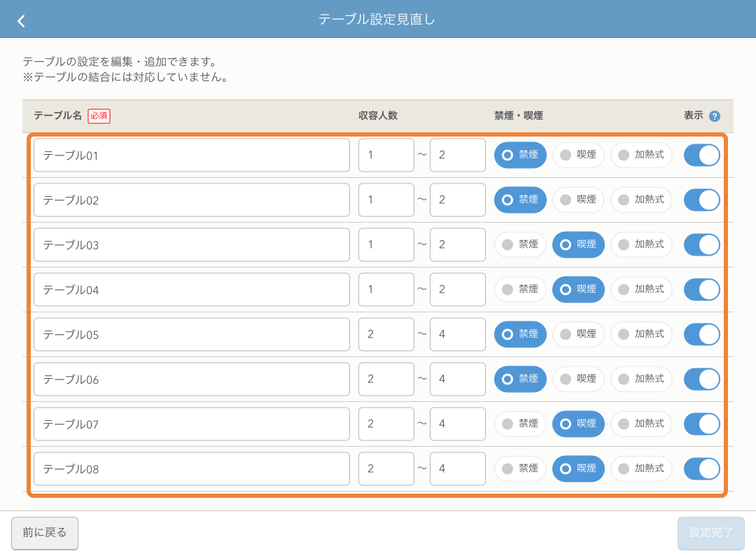
Task: Select 喫煙 for テーブル06
Action: click(578, 379)
